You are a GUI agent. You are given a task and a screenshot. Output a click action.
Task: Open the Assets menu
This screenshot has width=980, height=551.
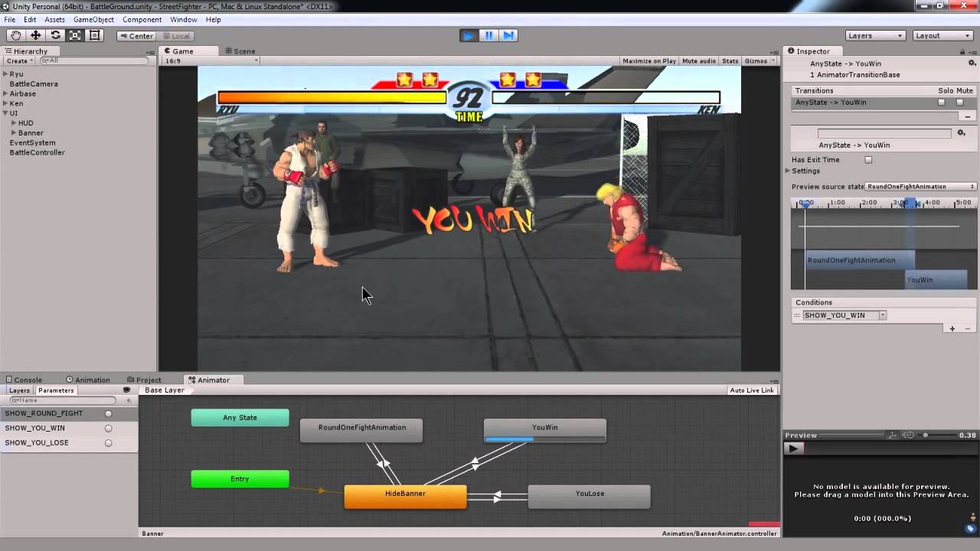coord(54,20)
